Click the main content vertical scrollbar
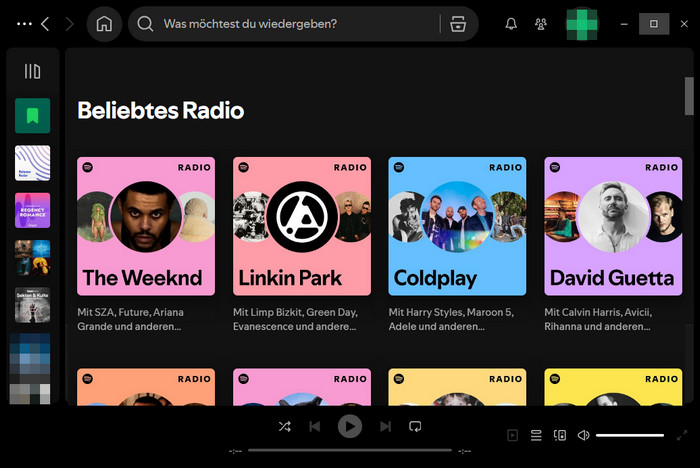This screenshot has height=468, width=700. tap(689, 96)
